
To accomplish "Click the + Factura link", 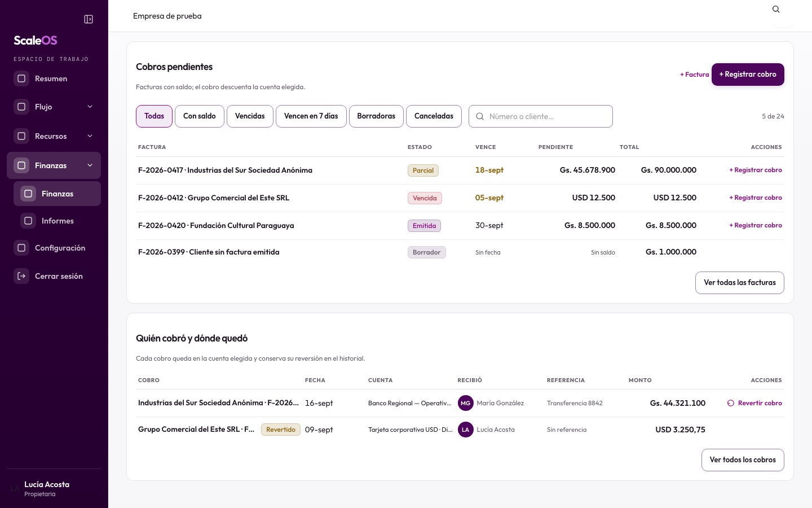I will pyautogui.click(x=695, y=75).
